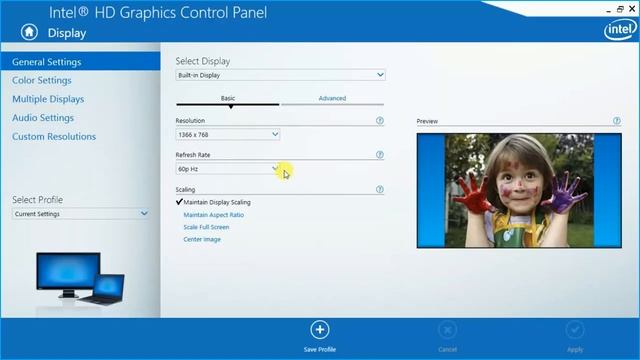Screen dimensions: 640x360
Task: Click the Home icon beside Display
Action: click(x=29, y=32)
